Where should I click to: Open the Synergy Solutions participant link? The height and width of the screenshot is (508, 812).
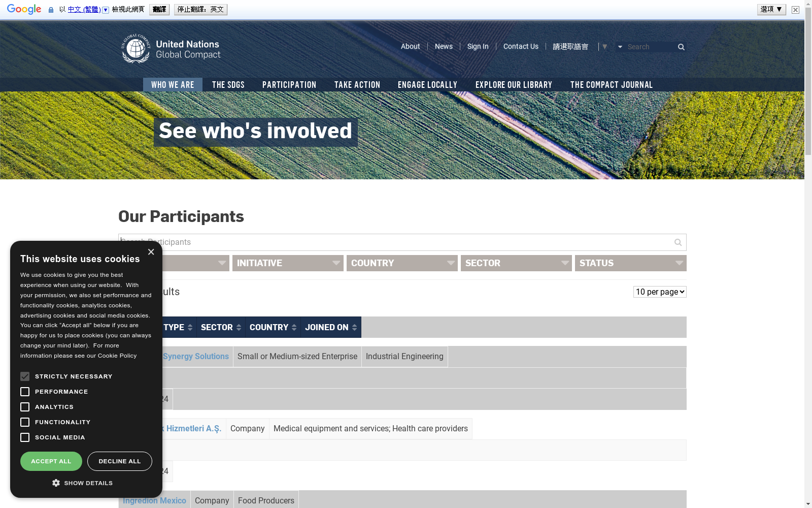pos(196,357)
